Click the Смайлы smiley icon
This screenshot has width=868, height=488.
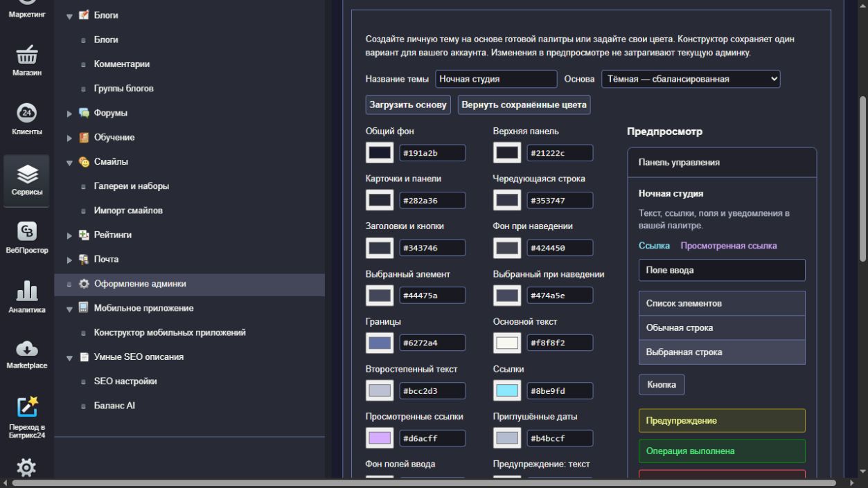pyautogui.click(x=84, y=162)
